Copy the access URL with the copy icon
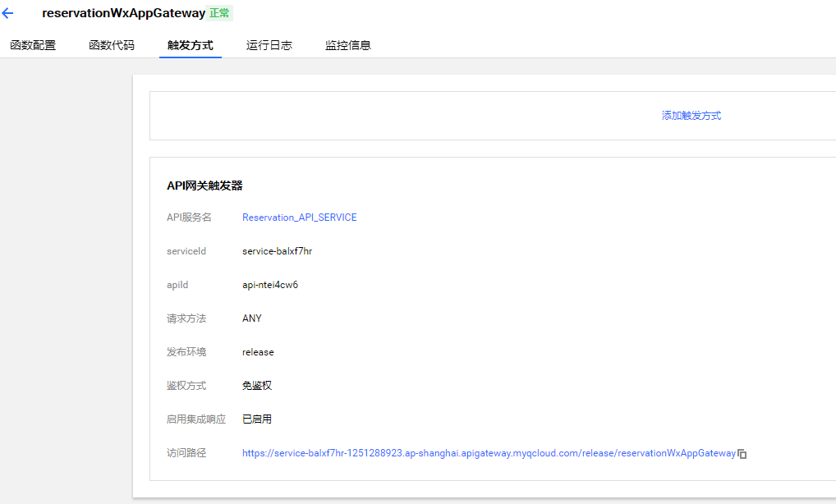The width and height of the screenshot is (836, 504). coord(742,452)
